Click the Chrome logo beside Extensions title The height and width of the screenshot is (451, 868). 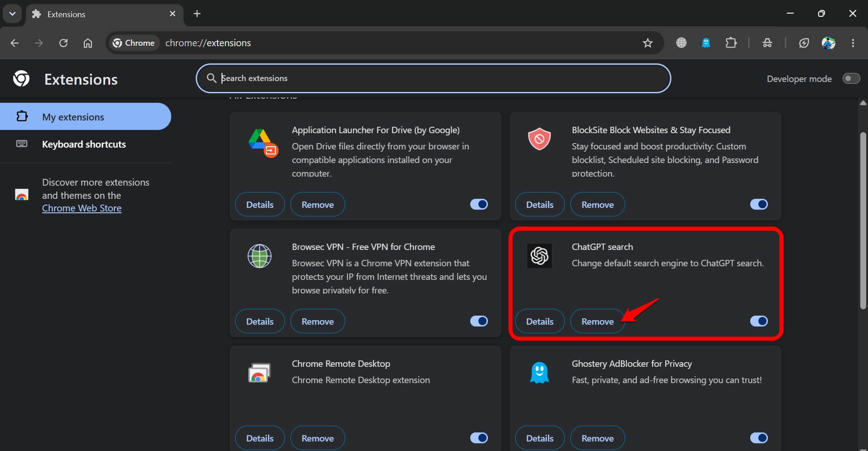[21, 79]
